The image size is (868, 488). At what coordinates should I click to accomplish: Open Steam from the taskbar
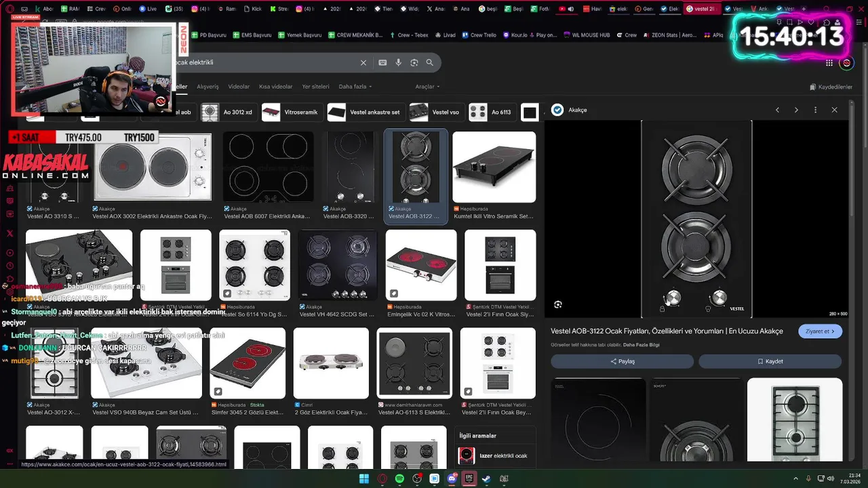click(x=486, y=479)
